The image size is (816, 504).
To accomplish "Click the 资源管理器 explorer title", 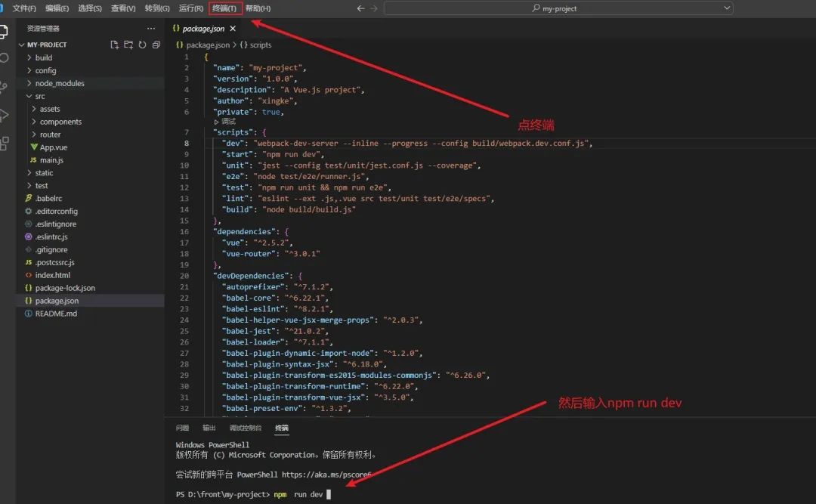I will [43, 29].
